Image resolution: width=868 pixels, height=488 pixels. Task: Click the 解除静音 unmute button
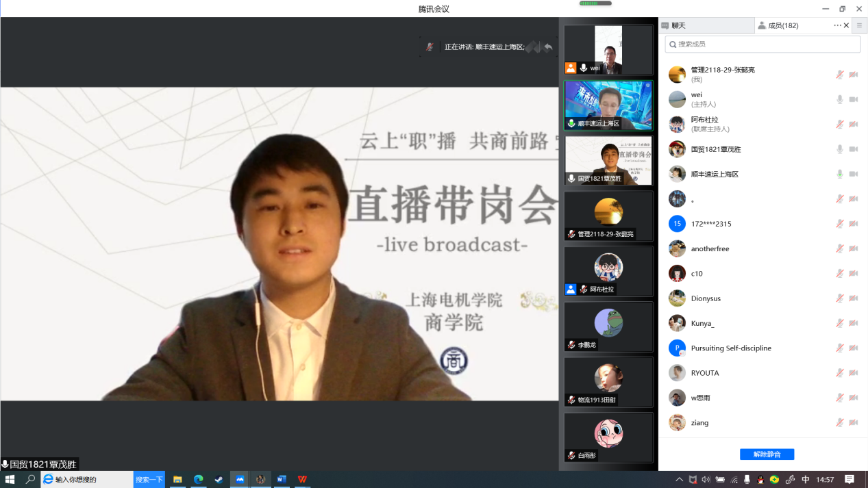click(767, 454)
